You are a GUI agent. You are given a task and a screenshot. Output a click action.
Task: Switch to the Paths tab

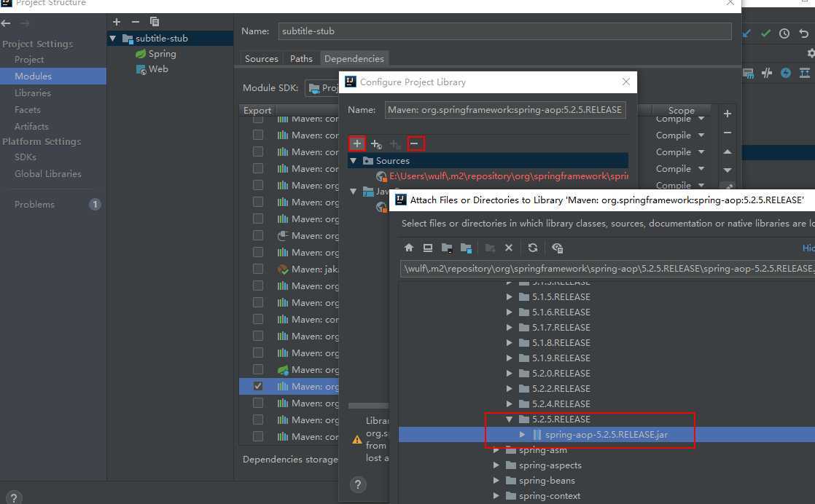[x=302, y=59]
